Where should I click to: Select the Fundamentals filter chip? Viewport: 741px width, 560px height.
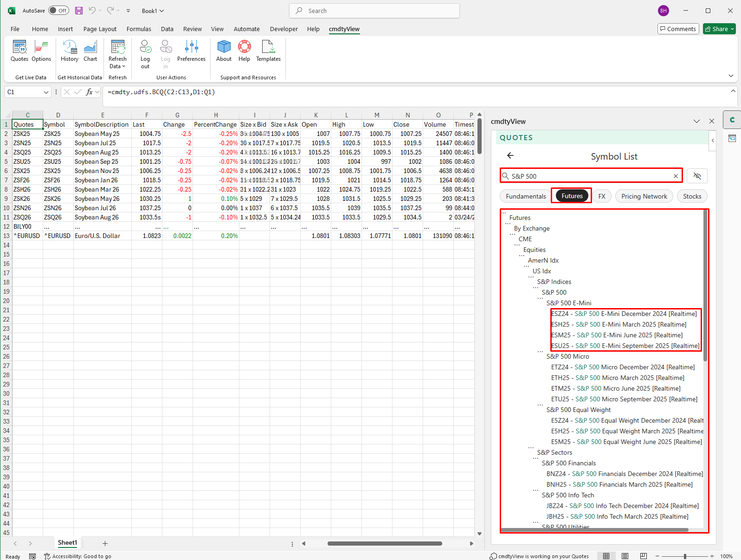pyautogui.click(x=526, y=196)
